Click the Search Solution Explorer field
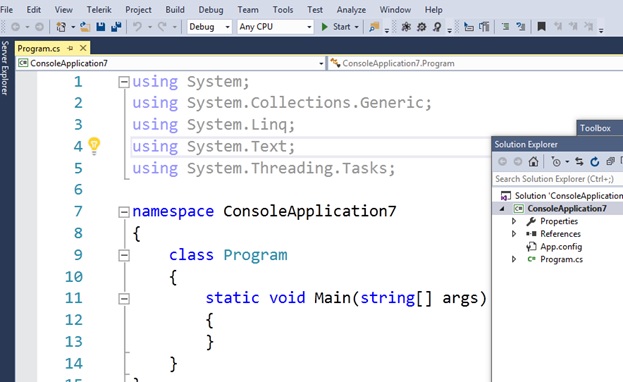Screen dimensions: 623x382 [557, 179]
